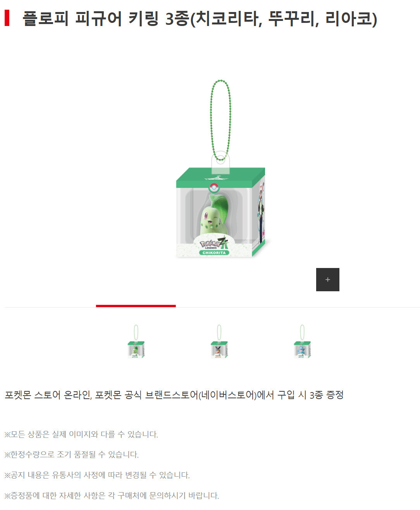Select the Tepig keyring thumbnail
The image size is (420, 510).
pos(219,341)
